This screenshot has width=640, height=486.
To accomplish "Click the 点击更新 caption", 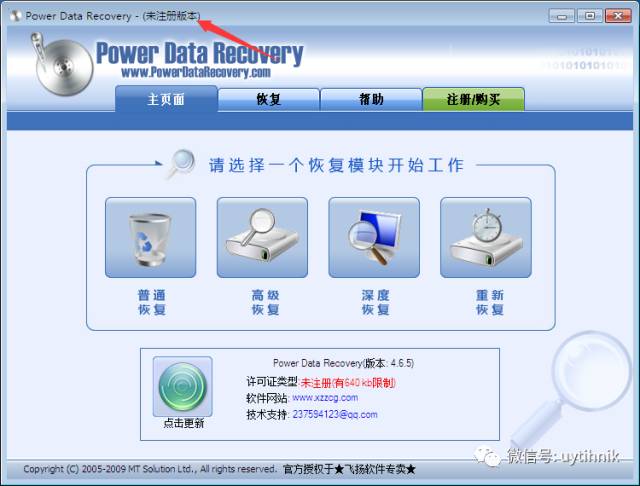I will [x=183, y=423].
